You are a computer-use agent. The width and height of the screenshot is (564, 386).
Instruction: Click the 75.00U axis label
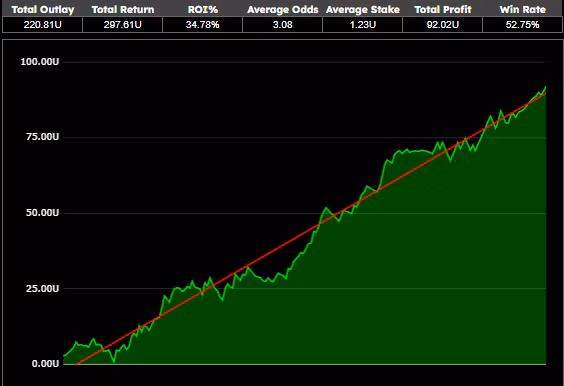click(42, 137)
